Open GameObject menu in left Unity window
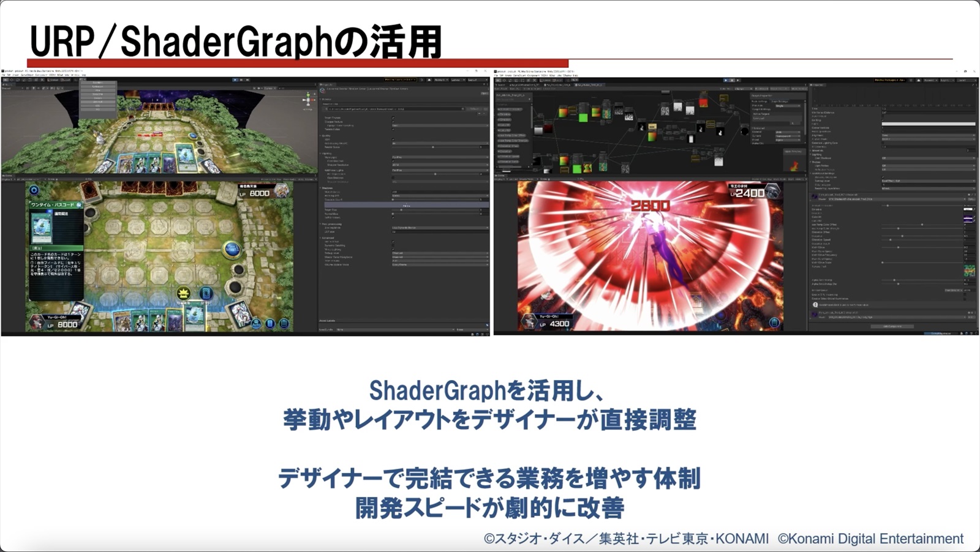The image size is (980, 552). click(x=27, y=75)
